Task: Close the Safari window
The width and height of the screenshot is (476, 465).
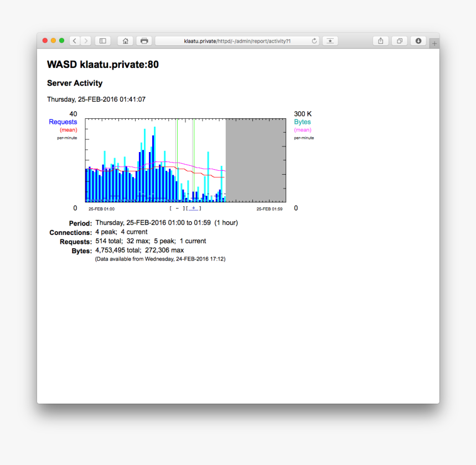Action: (45, 41)
